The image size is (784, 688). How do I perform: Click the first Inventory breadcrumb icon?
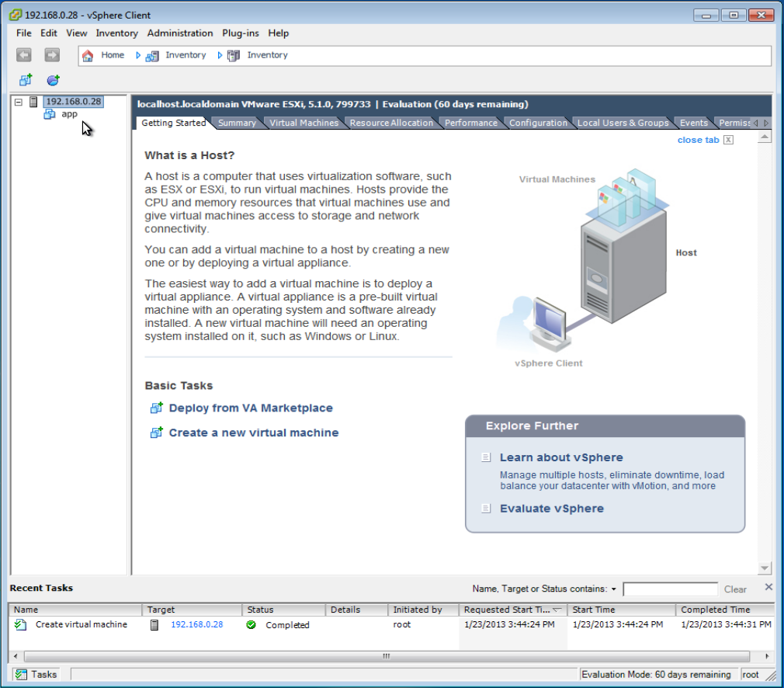(152, 56)
